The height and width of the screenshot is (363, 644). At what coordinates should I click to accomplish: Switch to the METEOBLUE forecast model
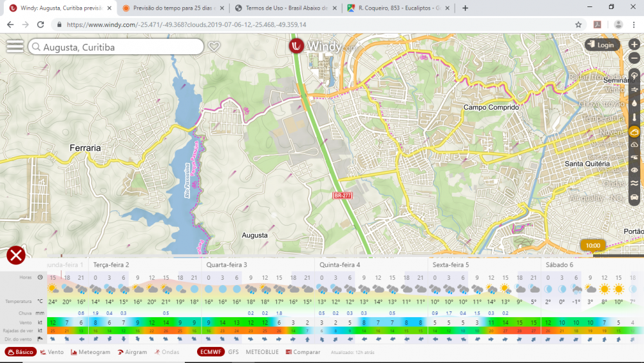click(262, 352)
